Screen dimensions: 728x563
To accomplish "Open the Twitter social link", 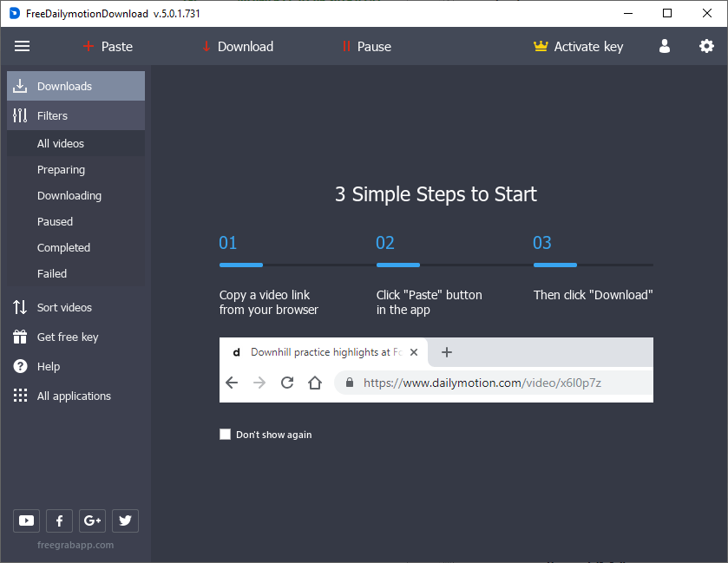I will click(x=125, y=520).
